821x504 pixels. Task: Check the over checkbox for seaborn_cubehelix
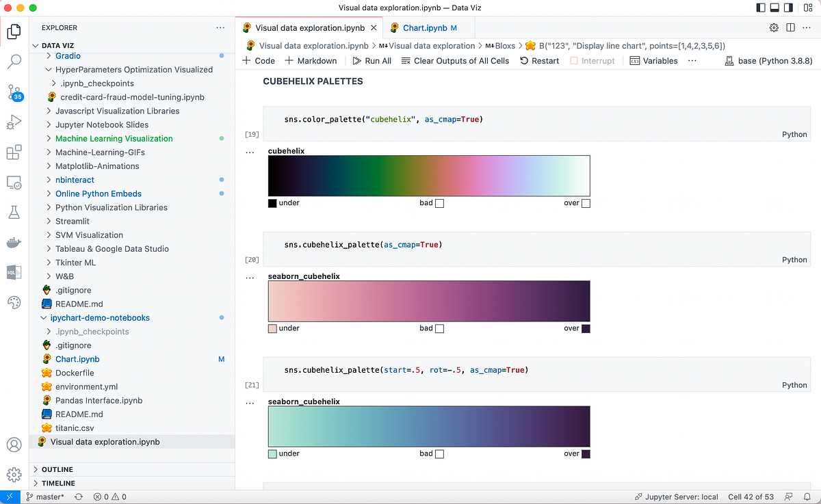(x=586, y=328)
